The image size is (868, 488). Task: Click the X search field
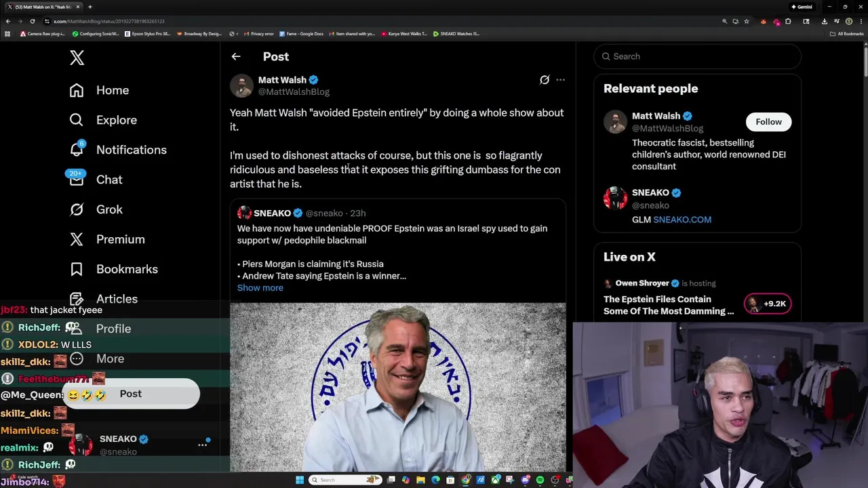pyautogui.click(x=697, y=56)
